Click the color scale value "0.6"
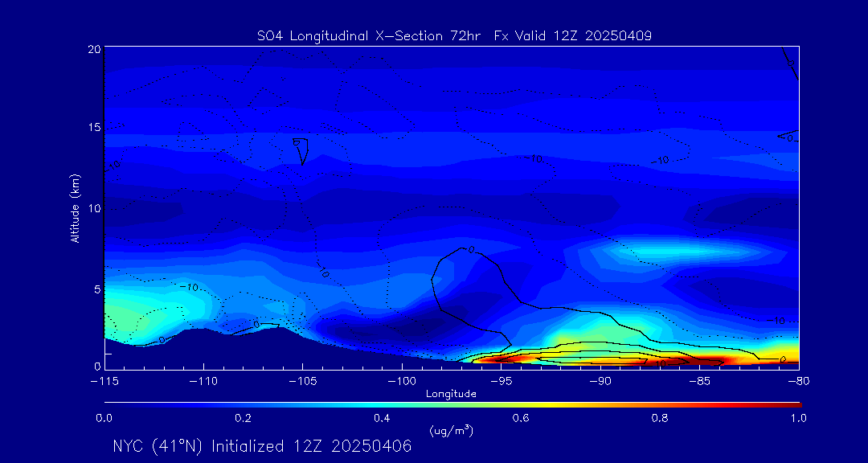 (x=522, y=418)
